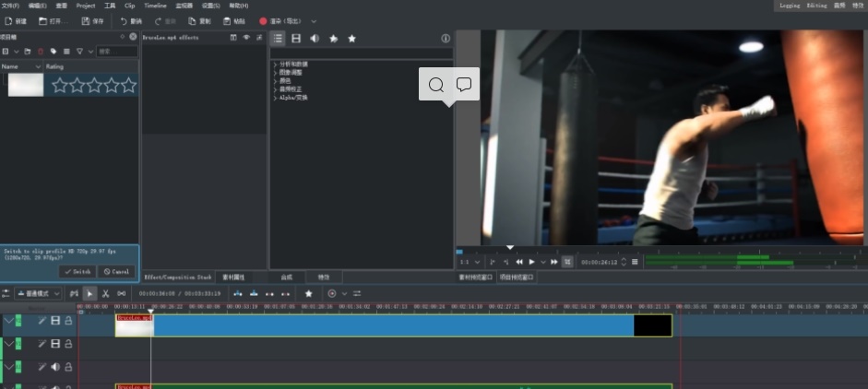The width and height of the screenshot is (868, 389).
Task: Open the Timeline menu
Action: (155, 6)
